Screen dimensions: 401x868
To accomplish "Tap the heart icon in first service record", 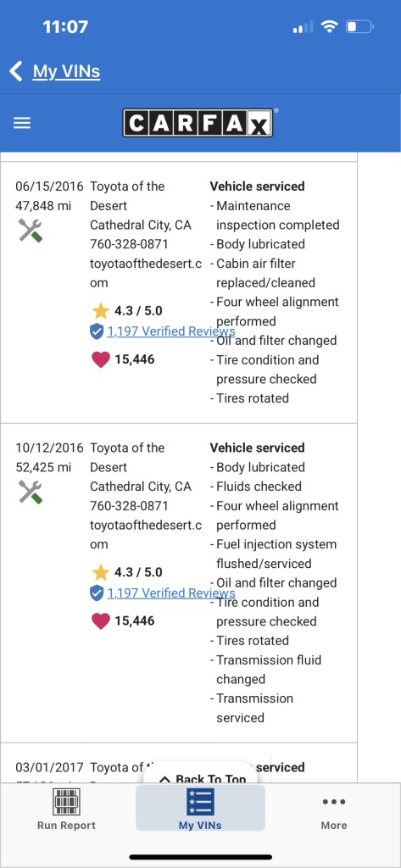I will coord(100,359).
